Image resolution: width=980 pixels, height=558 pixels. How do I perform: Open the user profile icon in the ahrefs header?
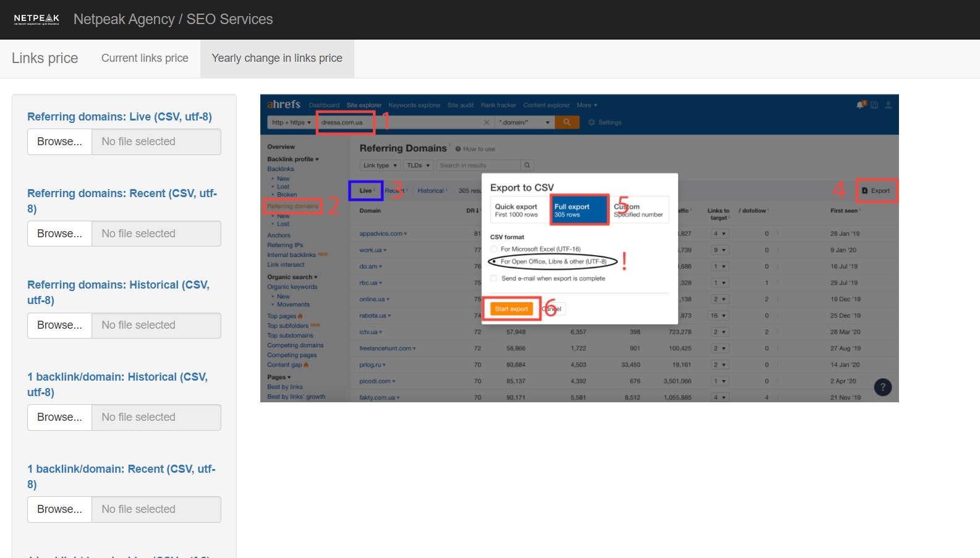pyautogui.click(x=888, y=105)
